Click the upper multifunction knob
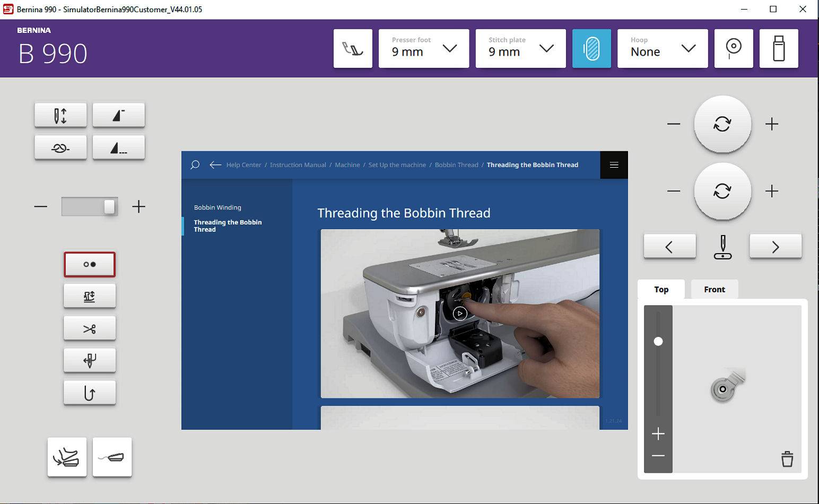This screenshot has width=819, height=504. (x=722, y=124)
